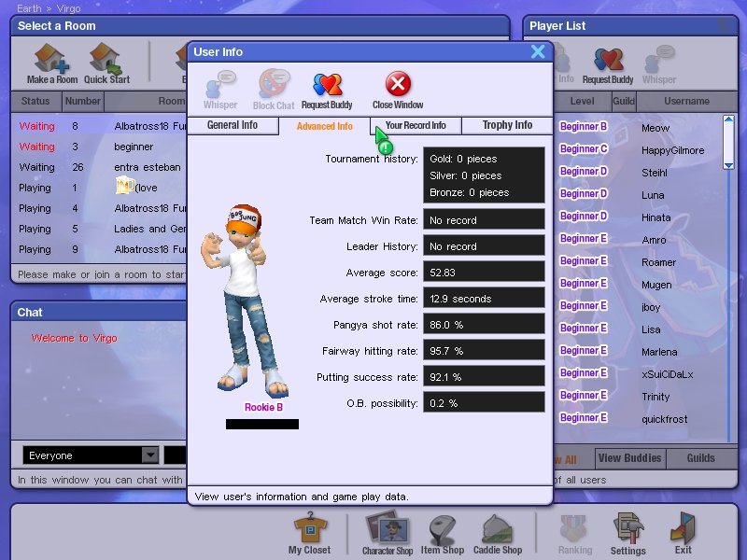Sort players by the Guild column header
Viewport: 747px width, 560px height.
pos(624,101)
